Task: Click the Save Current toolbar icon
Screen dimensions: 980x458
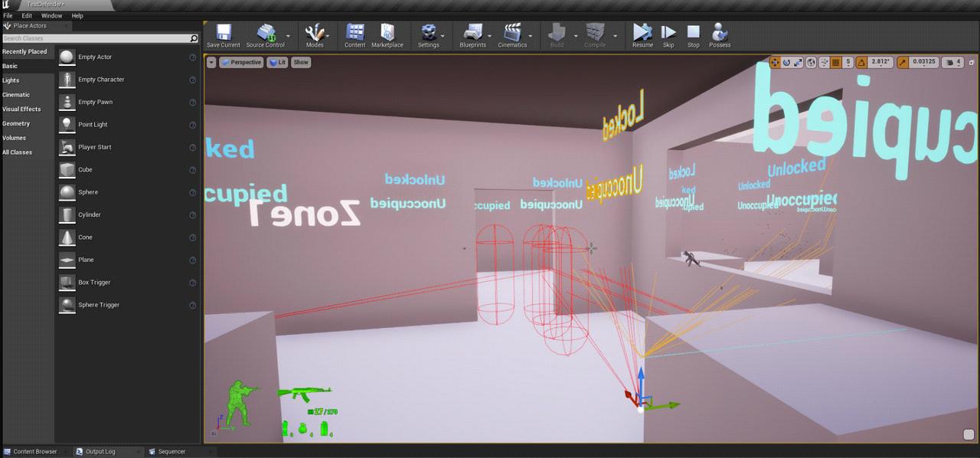Action: coord(223,34)
